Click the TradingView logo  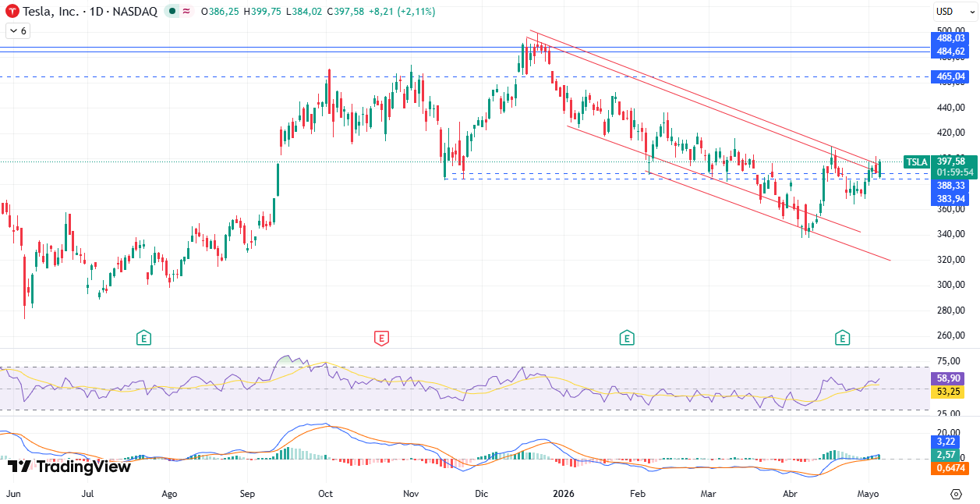(69, 467)
